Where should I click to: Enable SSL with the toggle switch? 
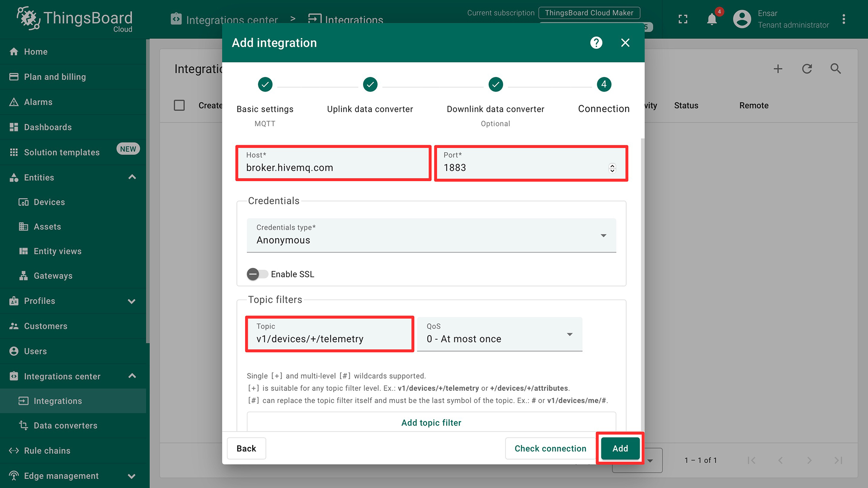(x=257, y=274)
